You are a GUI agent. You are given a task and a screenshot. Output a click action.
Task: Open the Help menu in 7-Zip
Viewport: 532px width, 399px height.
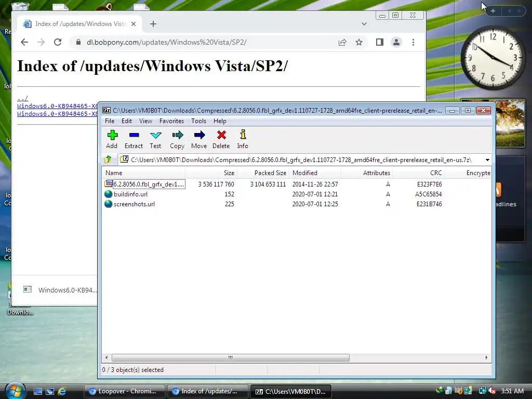(x=220, y=121)
